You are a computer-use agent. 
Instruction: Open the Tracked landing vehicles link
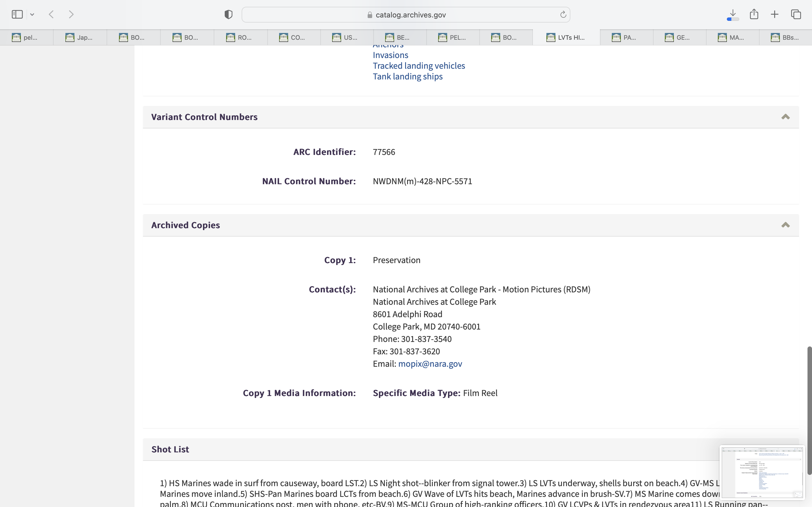[419, 66]
